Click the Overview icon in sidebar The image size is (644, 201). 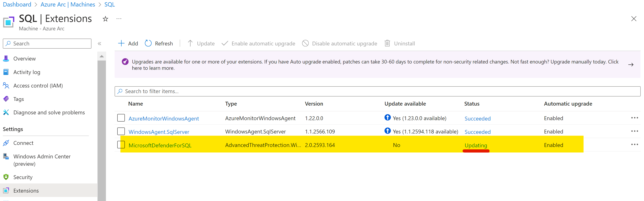[x=6, y=59]
